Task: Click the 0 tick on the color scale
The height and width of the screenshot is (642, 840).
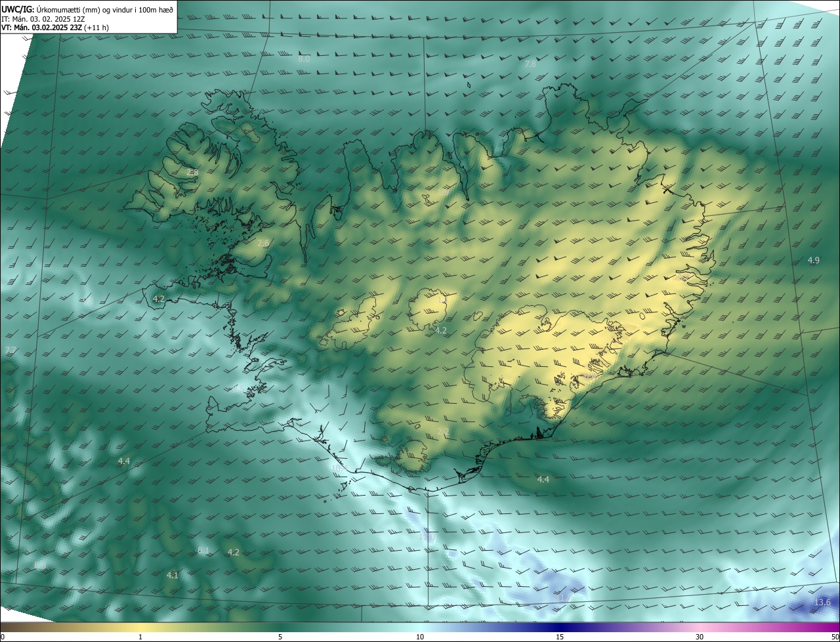Action: pos(3,637)
